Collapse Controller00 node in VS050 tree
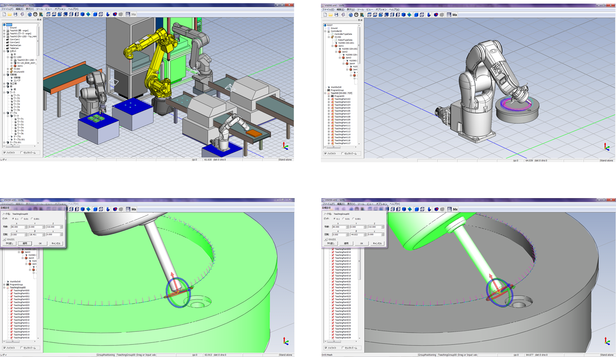 (325, 31)
